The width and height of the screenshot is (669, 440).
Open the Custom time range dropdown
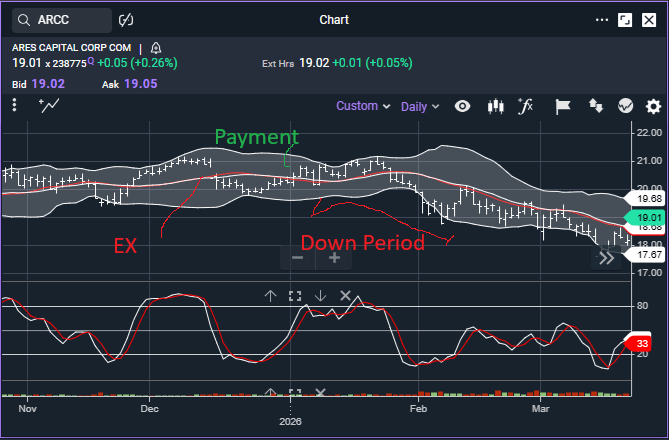[x=363, y=106]
